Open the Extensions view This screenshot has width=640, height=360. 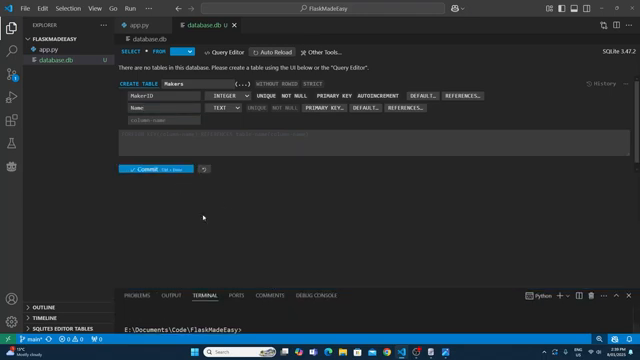pos(11,120)
